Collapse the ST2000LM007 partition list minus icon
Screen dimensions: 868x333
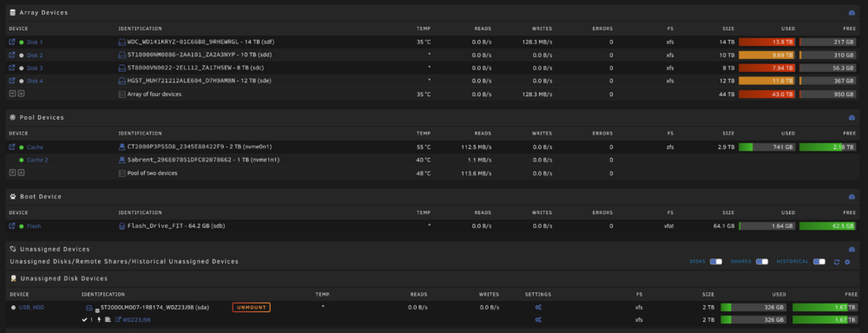tap(97, 310)
